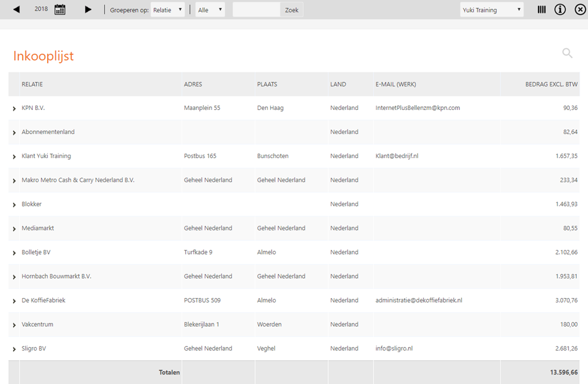
Task: Click the place Woerden
Action: pos(269,324)
